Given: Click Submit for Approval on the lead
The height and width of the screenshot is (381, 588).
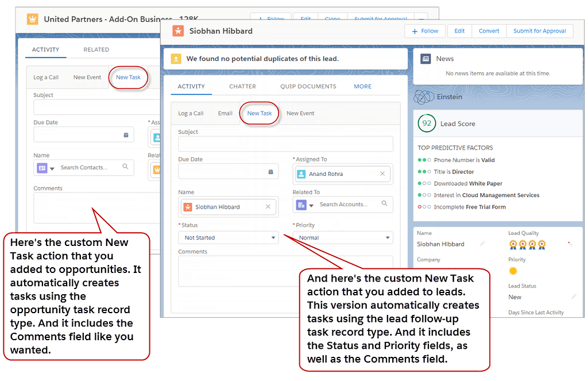Looking at the screenshot, I should 540,31.
